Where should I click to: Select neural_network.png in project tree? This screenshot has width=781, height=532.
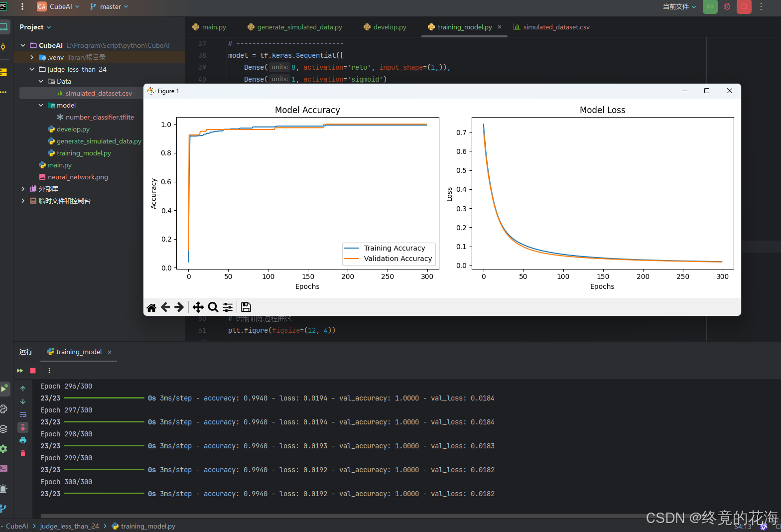pos(73,177)
